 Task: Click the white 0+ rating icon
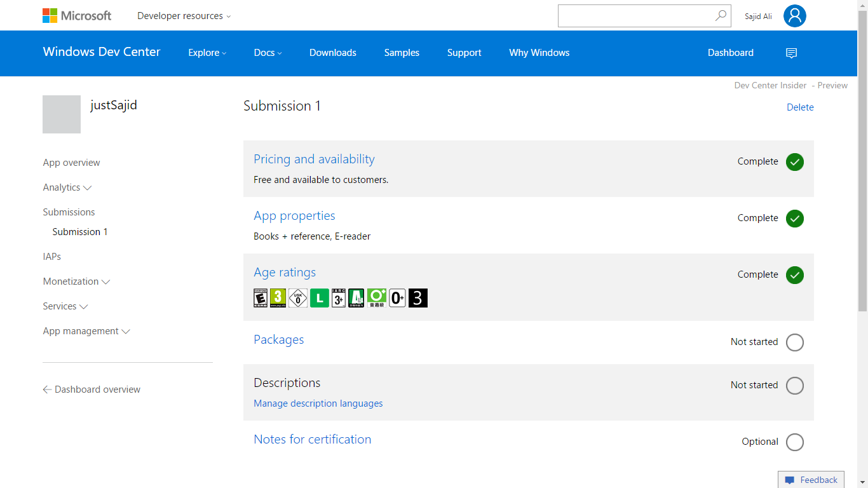pyautogui.click(x=398, y=298)
